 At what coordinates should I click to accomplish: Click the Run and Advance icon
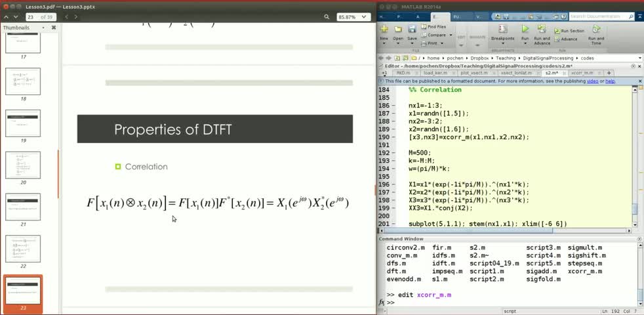[542, 29]
